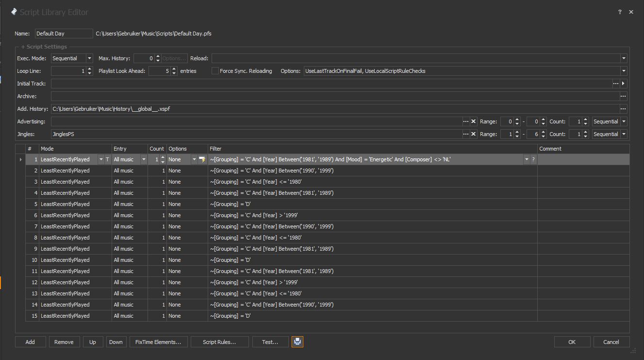
Task: Click the Jingles Count spinner arrows
Action: pos(585,134)
